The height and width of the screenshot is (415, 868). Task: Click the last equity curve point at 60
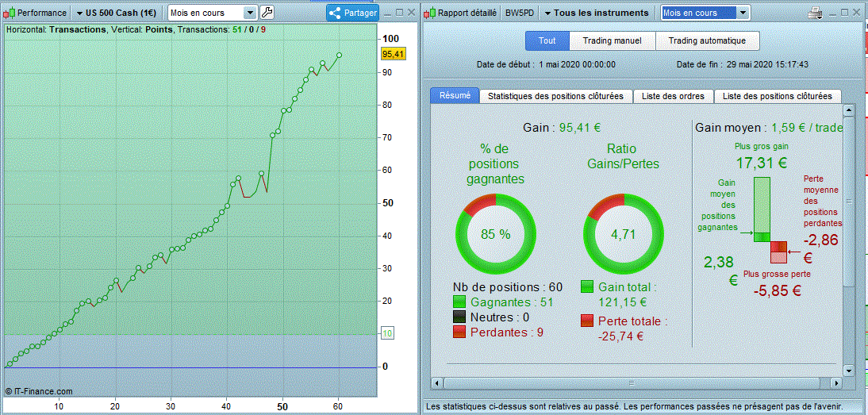339,55
